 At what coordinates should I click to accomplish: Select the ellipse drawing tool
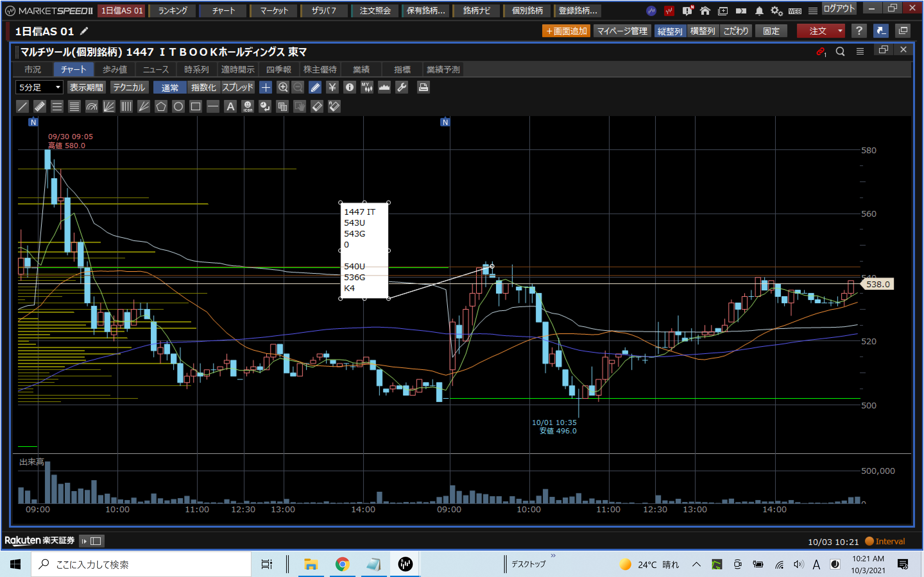pos(178,106)
